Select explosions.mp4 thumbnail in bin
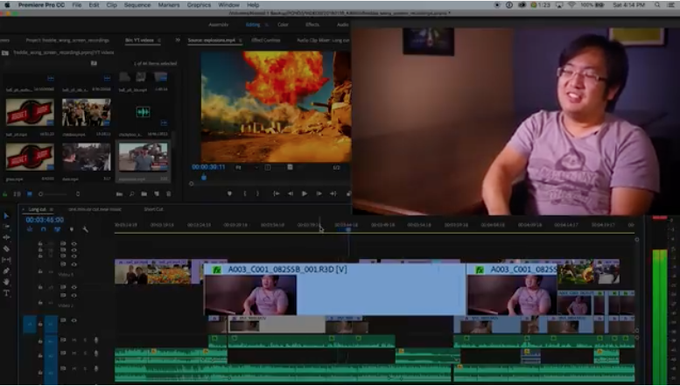 [143, 157]
